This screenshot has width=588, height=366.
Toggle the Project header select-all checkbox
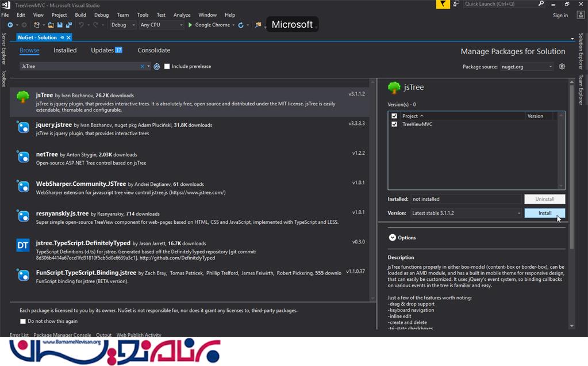tap(394, 116)
